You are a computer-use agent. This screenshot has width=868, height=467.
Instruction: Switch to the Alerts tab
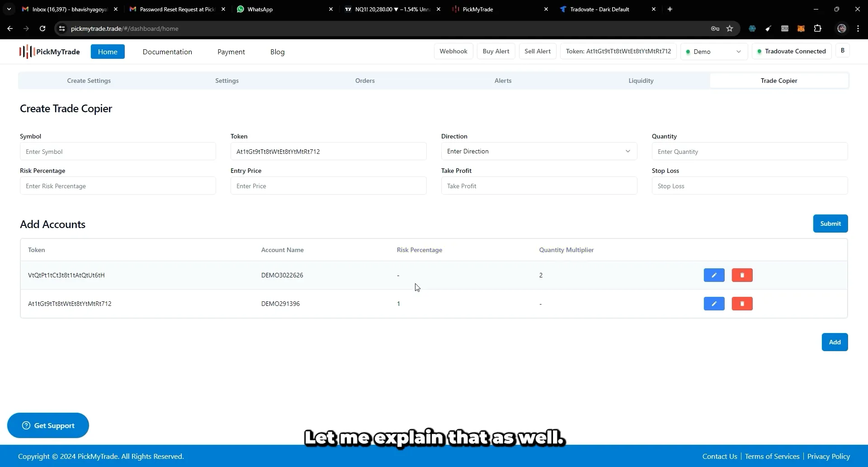pos(503,81)
